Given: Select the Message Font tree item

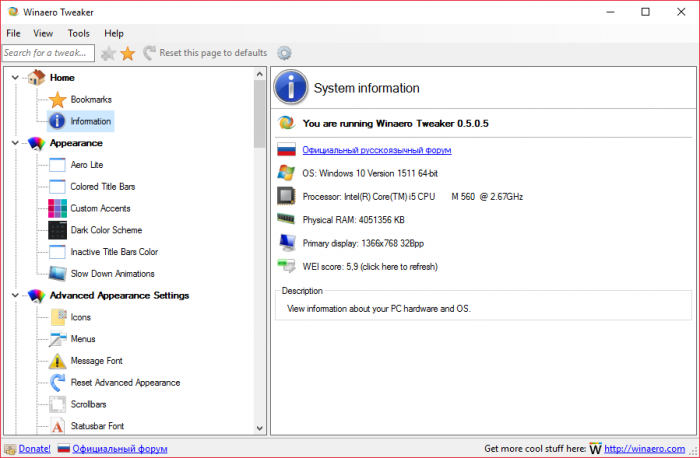Looking at the screenshot, I should (96, 361).
